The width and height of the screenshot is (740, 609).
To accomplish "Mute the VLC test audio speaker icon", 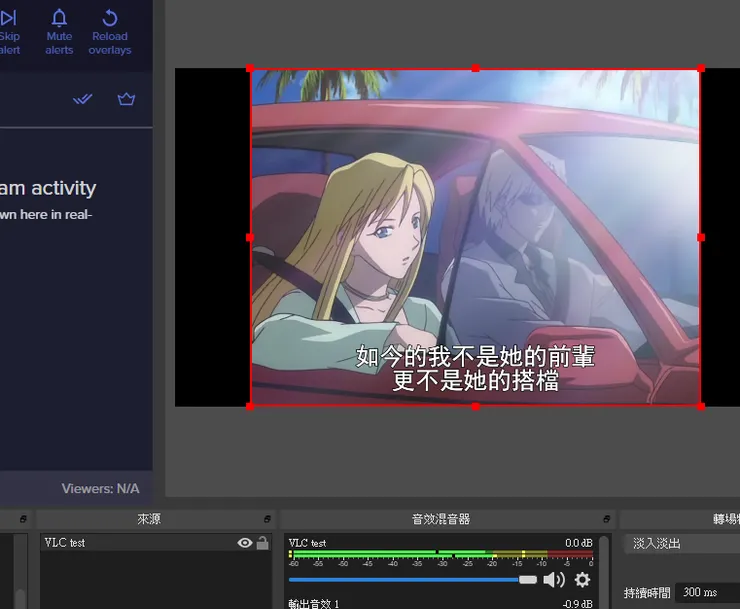I will tap(554, 579).
